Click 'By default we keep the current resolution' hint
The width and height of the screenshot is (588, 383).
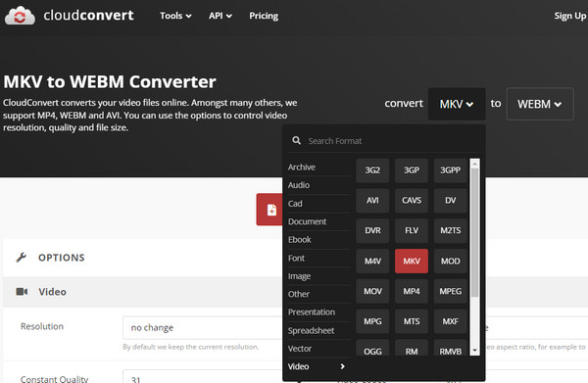click(x=190, y=347)
